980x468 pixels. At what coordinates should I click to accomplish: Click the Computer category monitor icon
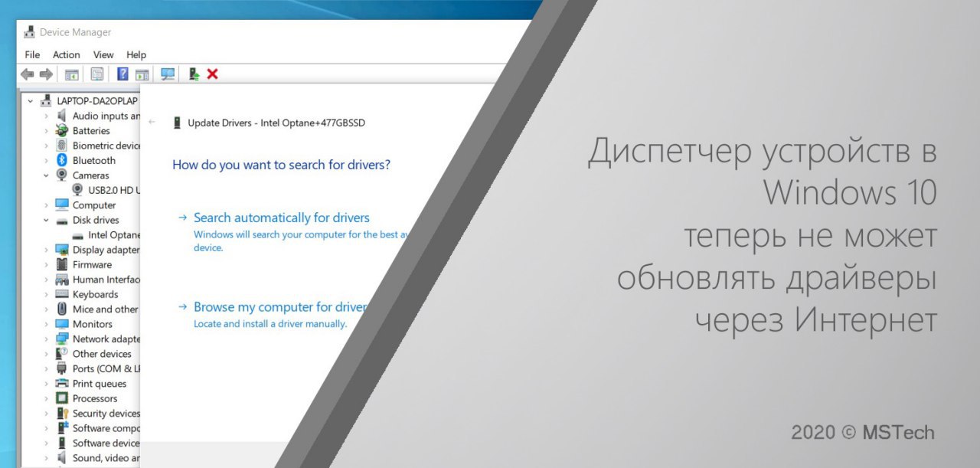(62, 205)
